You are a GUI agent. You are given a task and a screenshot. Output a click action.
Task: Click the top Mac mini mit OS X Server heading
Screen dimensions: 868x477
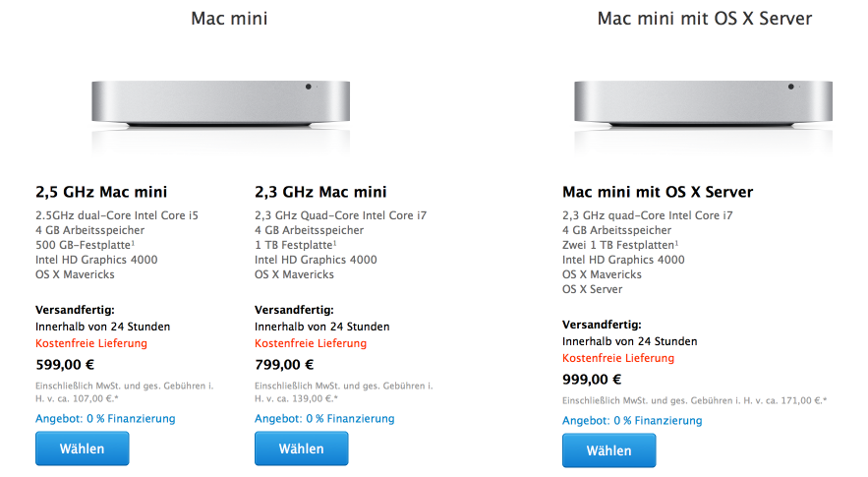point(705,19)
